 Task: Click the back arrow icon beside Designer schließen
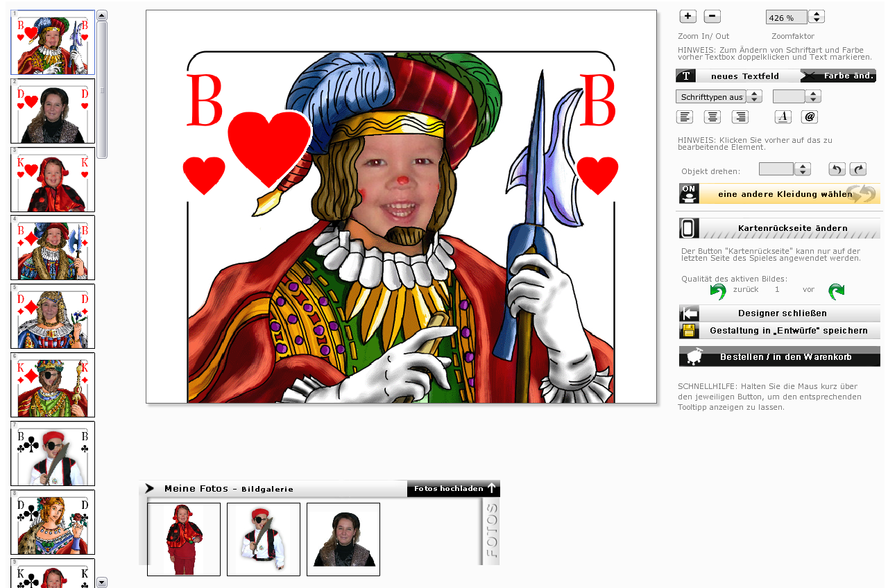click(x=690, y=313)
